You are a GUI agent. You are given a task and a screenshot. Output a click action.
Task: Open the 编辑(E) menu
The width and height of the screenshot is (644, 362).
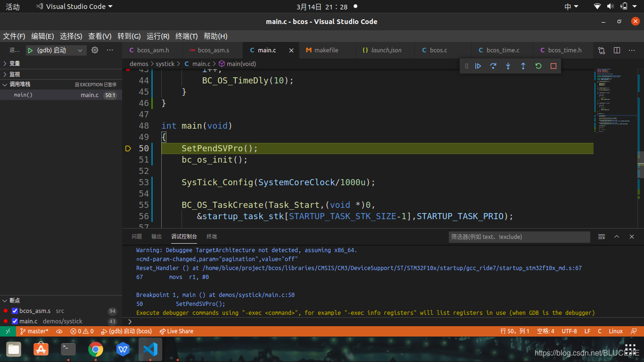[42, 36]
